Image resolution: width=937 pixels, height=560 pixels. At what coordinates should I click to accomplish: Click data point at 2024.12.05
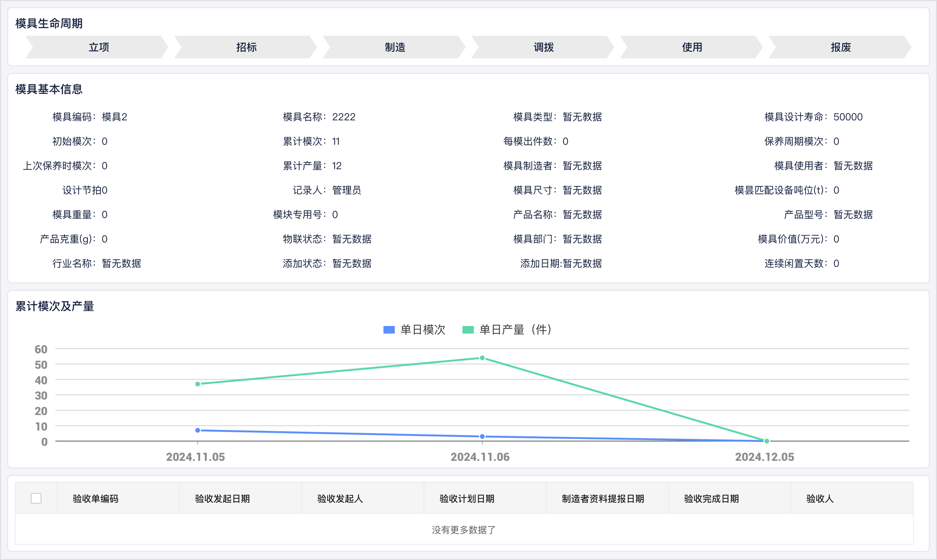pyautogui.click(x=766, y=441)
